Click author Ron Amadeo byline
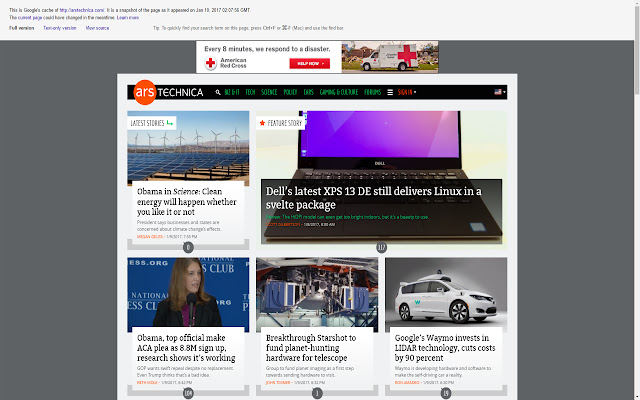 point(407,382)
